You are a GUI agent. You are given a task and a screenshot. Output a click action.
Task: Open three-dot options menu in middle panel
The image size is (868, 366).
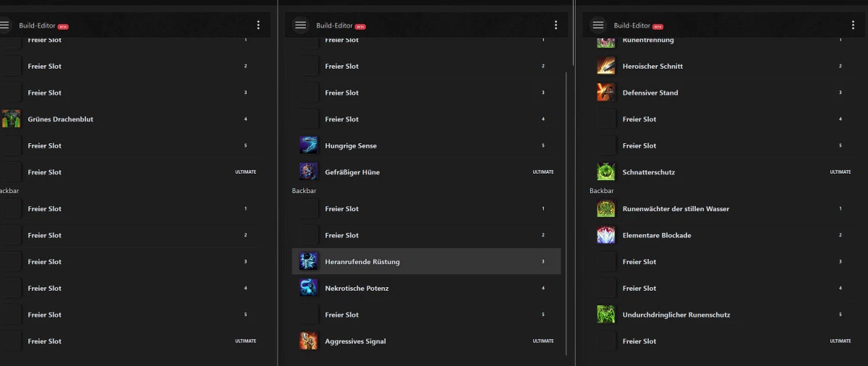pyautogui.click(x=556, y=25)
